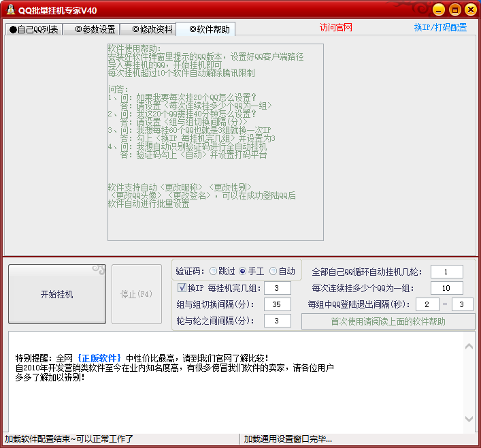
Task: Edit 每次连续挂多少个QQ为一组 field
Action: click(x=446, y=288)
